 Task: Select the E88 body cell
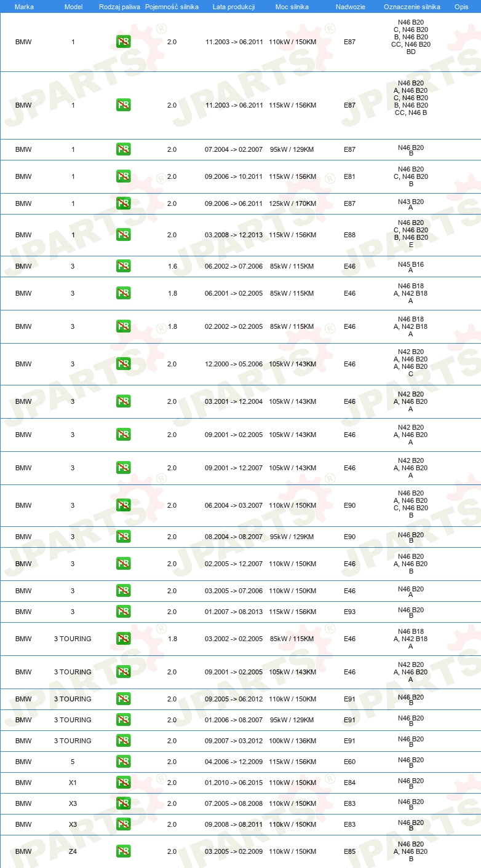tap(349, 235)
